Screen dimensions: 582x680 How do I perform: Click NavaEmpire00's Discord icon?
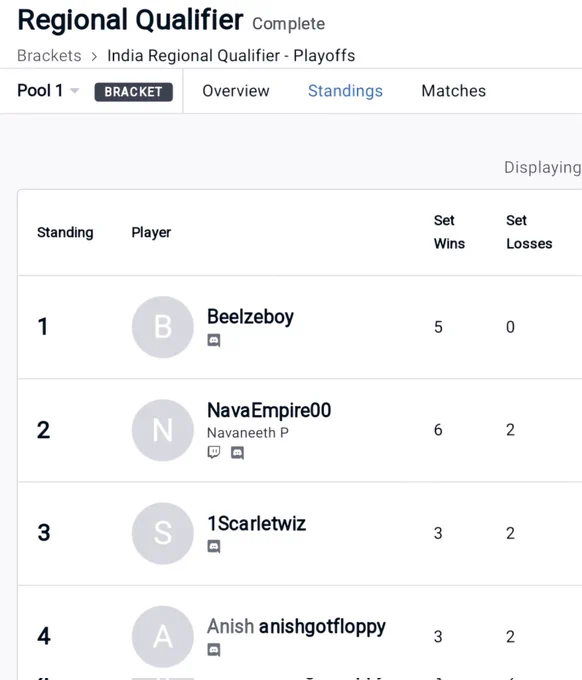coord(237,453)
